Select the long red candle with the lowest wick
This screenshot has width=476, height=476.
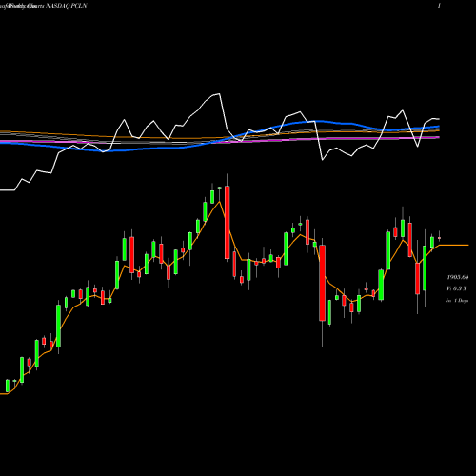(x=323, y=283)
